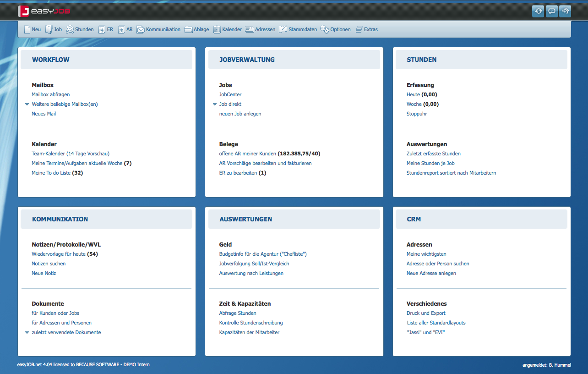Open 'Neue Adresse anlegen' link
The height and width of the screenshot is (374, 588).
(x=431, y=273)
